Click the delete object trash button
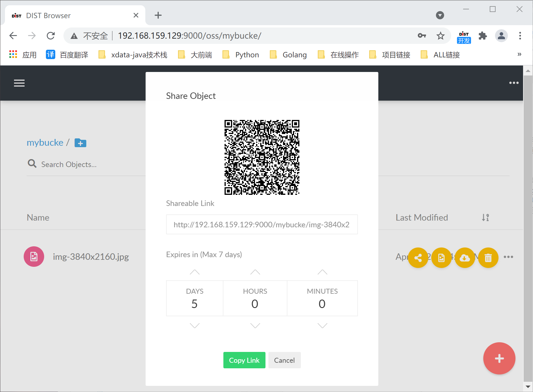The image size is (533, 392). coord(488,258)
